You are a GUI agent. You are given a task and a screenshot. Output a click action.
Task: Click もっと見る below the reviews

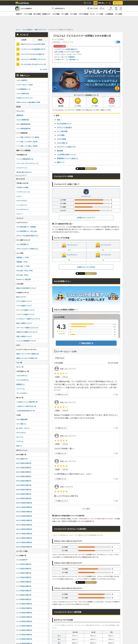[x=86, y=509]
